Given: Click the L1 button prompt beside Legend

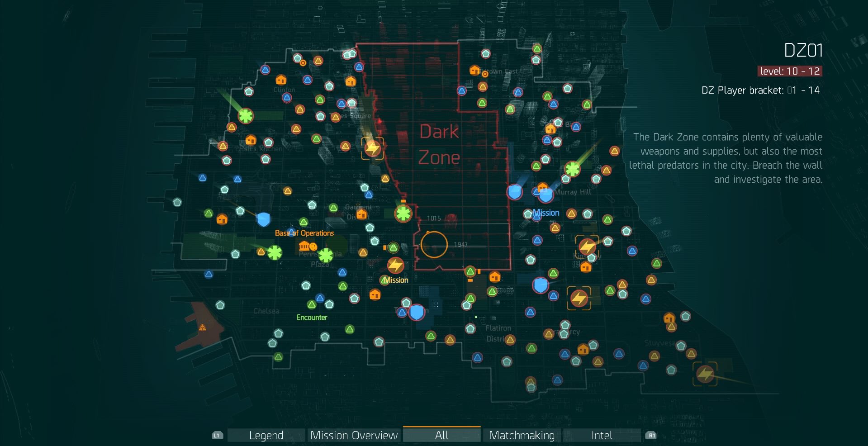Looking at the screenshot, I should (217, 436).
